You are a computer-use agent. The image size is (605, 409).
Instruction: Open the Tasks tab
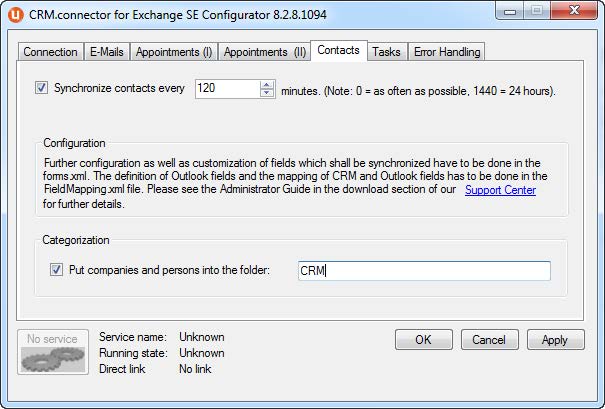386,52
